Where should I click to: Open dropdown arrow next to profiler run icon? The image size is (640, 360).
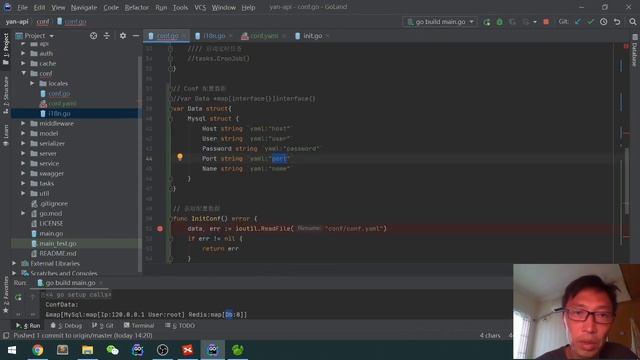click(535, 22)
